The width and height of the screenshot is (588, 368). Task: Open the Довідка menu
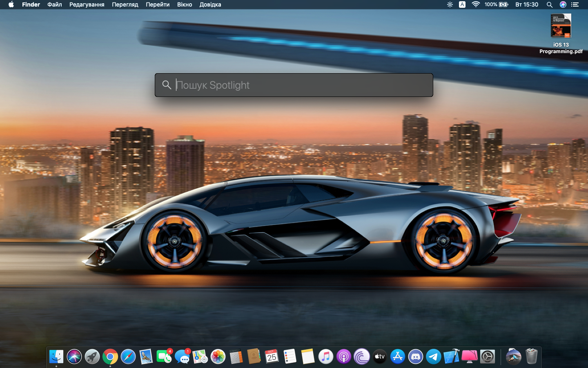[210, 4]
